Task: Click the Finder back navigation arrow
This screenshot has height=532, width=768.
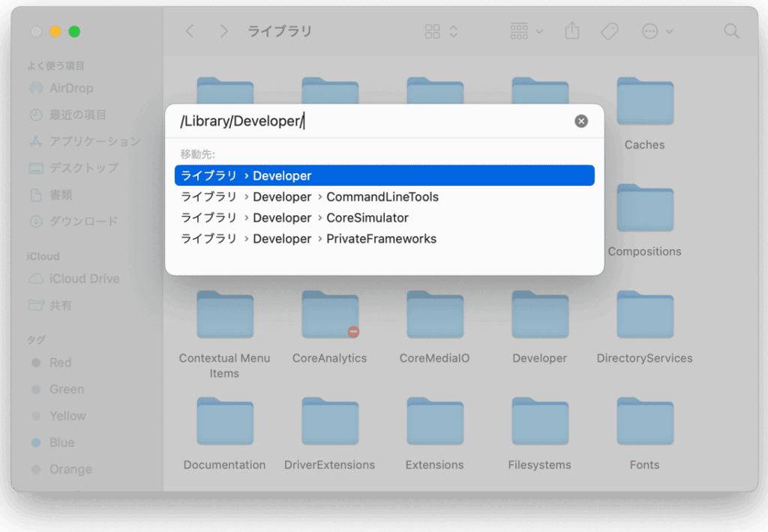Action: 190,31
